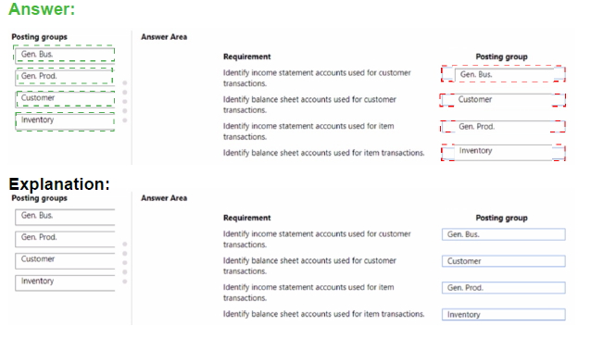Select Gen. Prod. in Explanation's Posting groups list
The image size is (603, 364).
click(x=65, y=239)
